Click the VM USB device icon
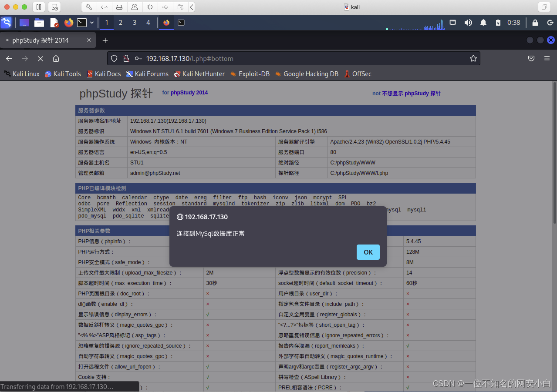This screenshot has width=557, height=392. point(165,7)
